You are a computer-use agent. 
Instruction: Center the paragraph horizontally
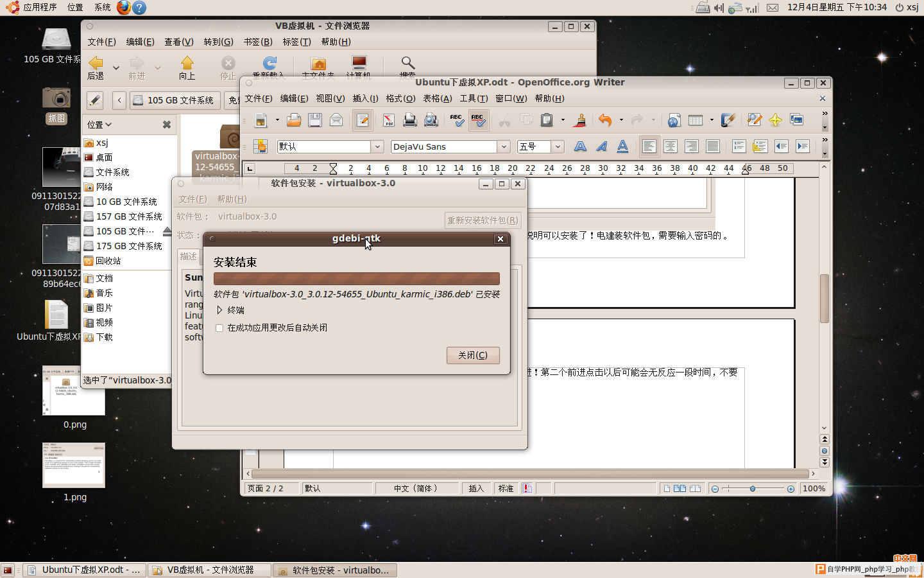[x=671, y=146]
